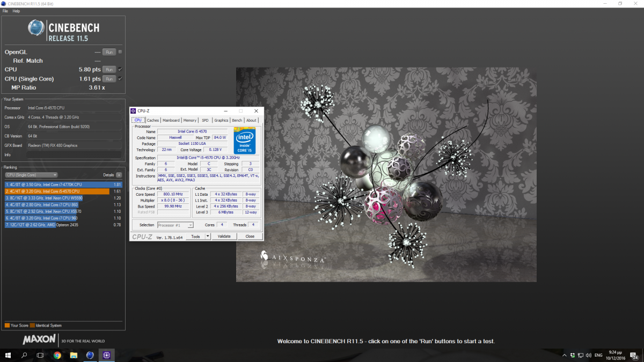Switch to Graphics tab in CPU-Z
The width and height of the screenshot is (644, 362).
pos(221,120)
